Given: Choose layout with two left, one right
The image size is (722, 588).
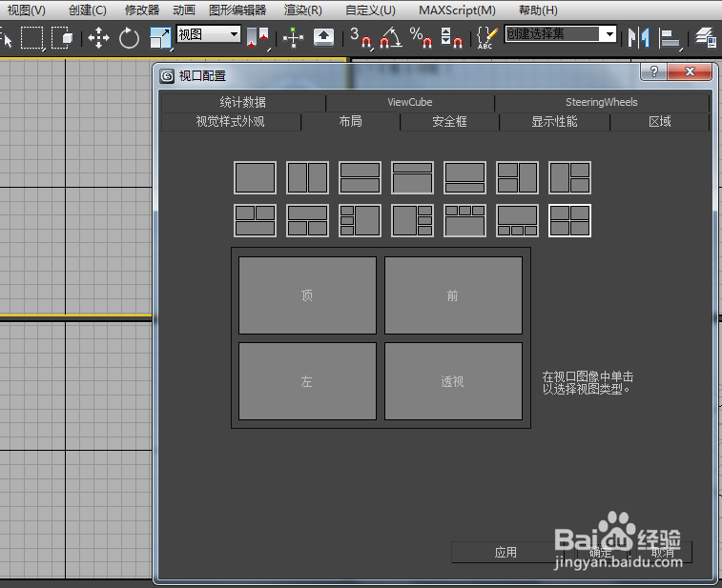Looking at the screenshot, I should click(518, 177).
